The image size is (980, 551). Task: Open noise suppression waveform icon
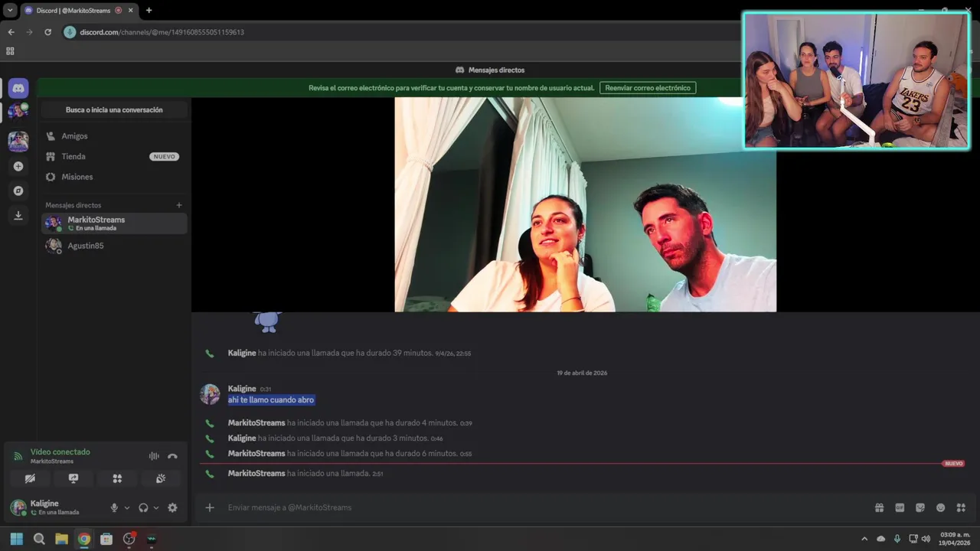click(154, 456)
